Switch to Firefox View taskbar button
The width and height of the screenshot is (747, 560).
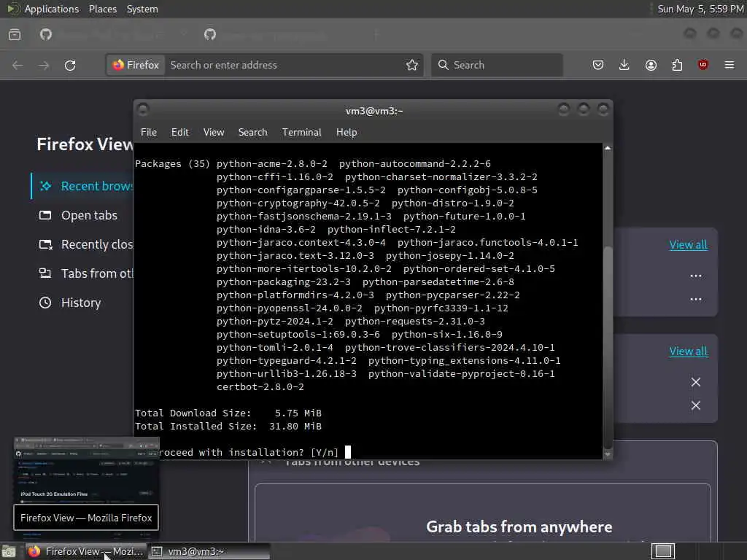pos(85,551)
